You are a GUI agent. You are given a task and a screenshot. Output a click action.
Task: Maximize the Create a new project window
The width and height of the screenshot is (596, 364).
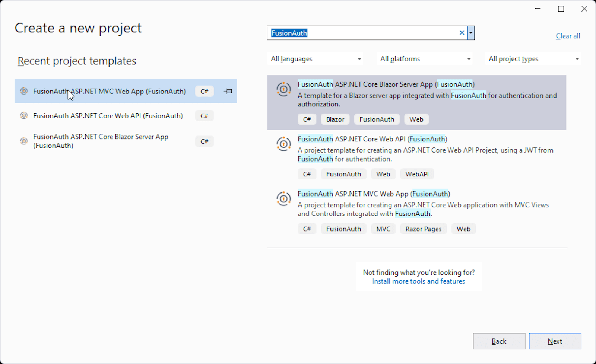click(561, 9)
